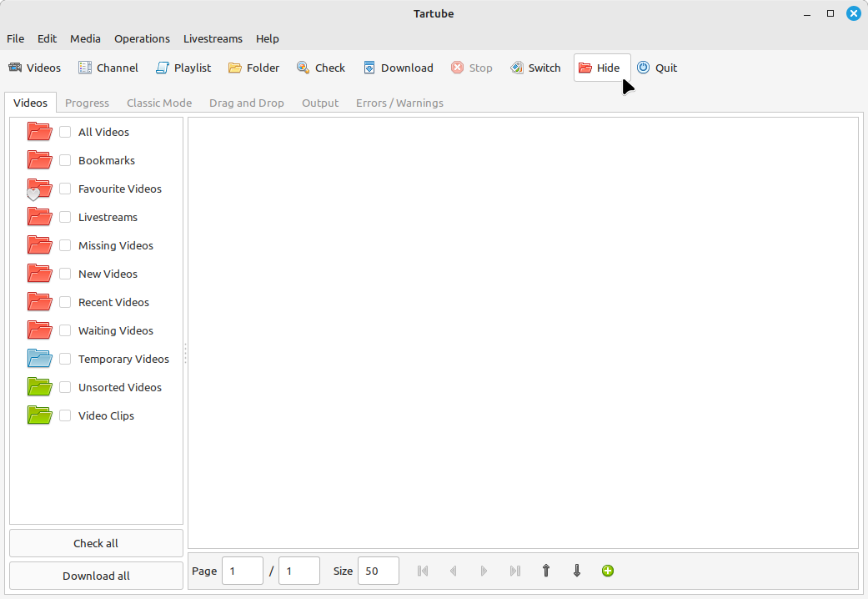Image resolution: width=868 pixels, height=599 pixels.
Task: Click the down arrow scroll-to-bottom icon
Action: tap(577, 571)
